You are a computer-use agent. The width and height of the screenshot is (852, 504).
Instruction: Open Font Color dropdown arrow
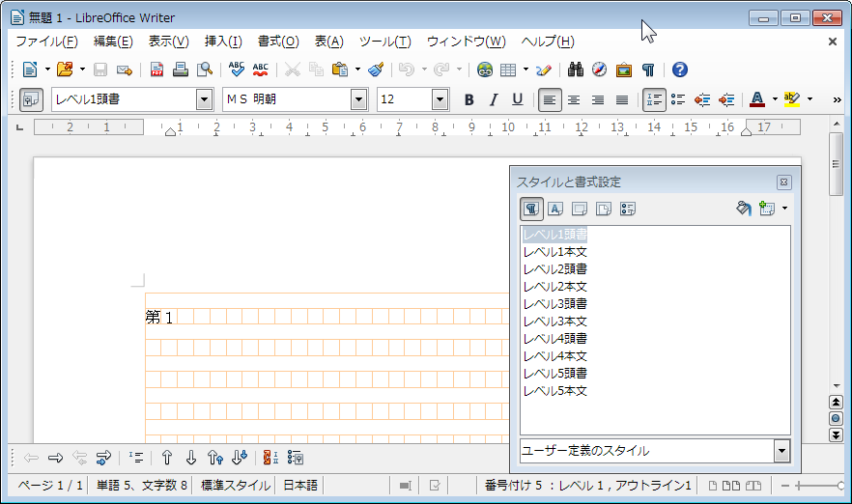(x=775, y=100)
